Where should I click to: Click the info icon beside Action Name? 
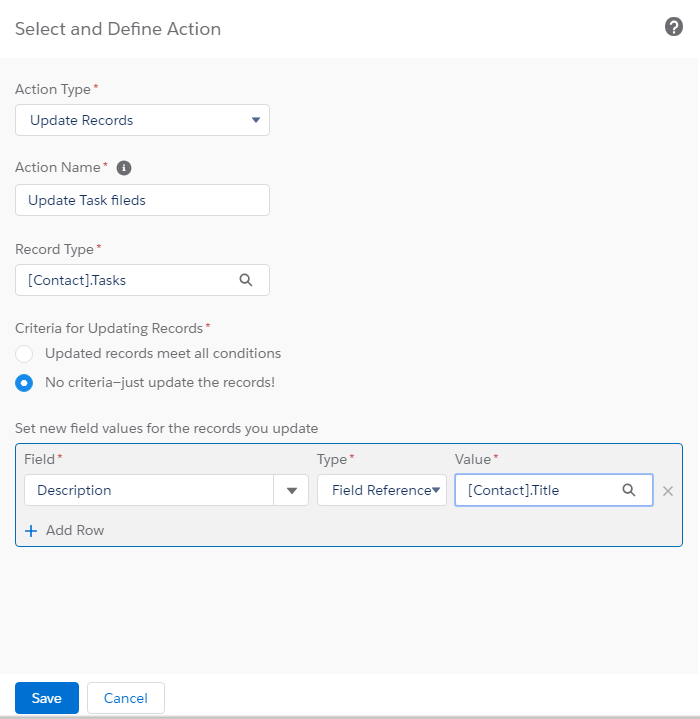pos(124,168)
